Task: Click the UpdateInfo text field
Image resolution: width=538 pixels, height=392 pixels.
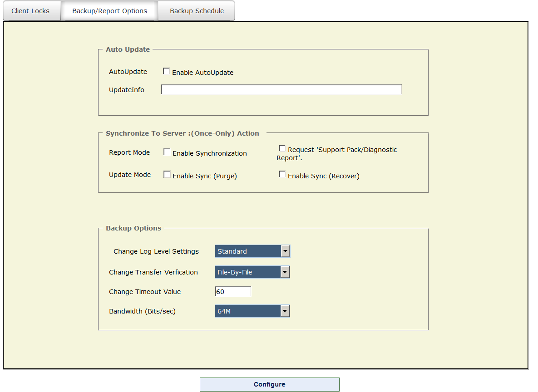Action: [281, 89]
